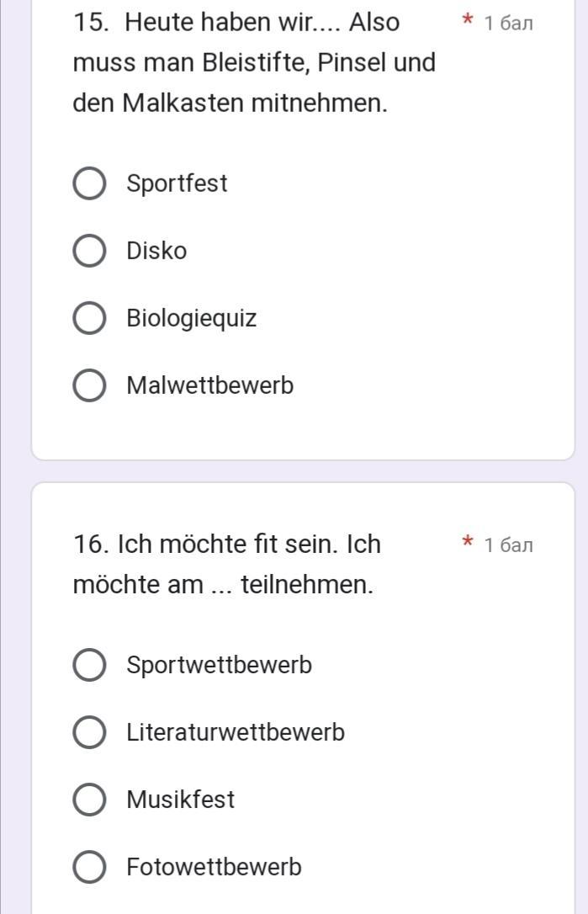Viewport: 588px width, 914px height.
Task: Mark the Biologiequiz radio button
Action: (x=90, y=318)
